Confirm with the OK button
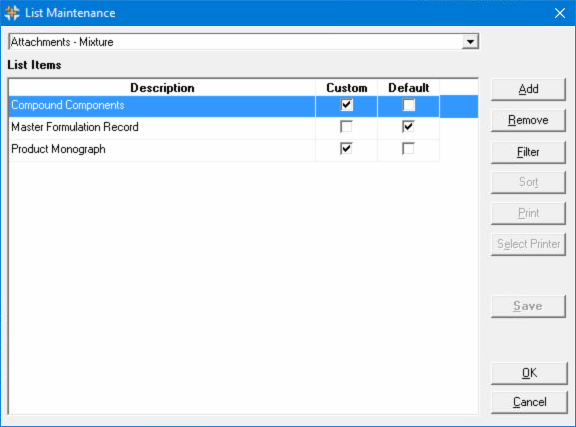The height and width of the screenshot is (427, 576). coord(529,373)
